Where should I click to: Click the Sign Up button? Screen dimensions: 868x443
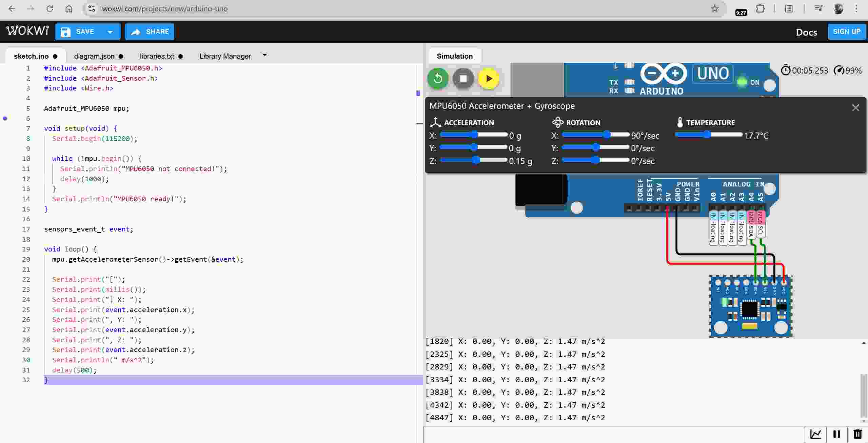tap(846, 32)
